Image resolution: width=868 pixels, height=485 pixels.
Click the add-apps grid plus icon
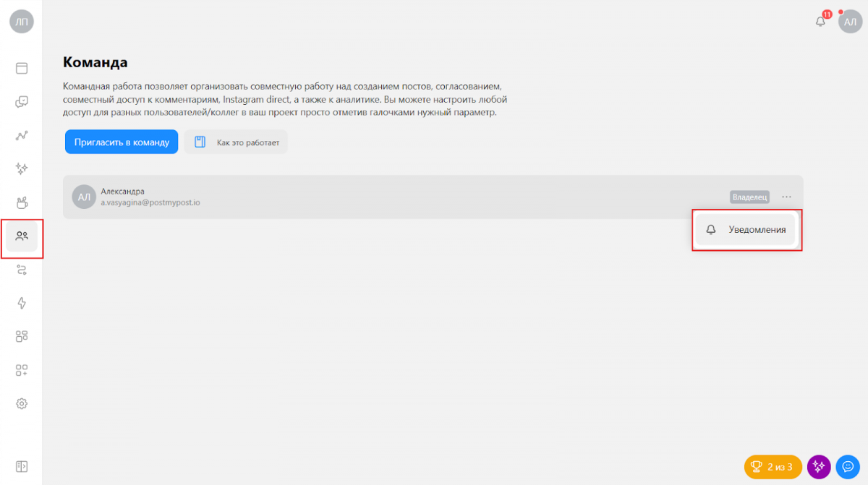22,370
